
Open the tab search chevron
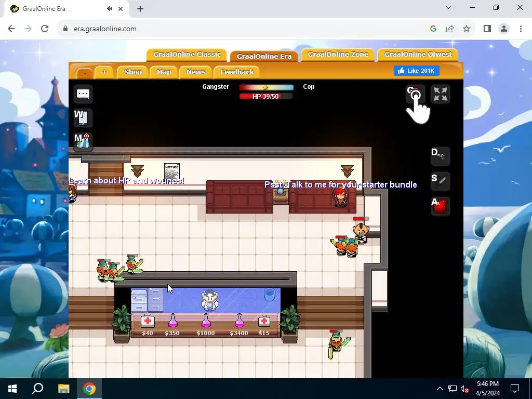pyautogui.click(x=448, y=7)
